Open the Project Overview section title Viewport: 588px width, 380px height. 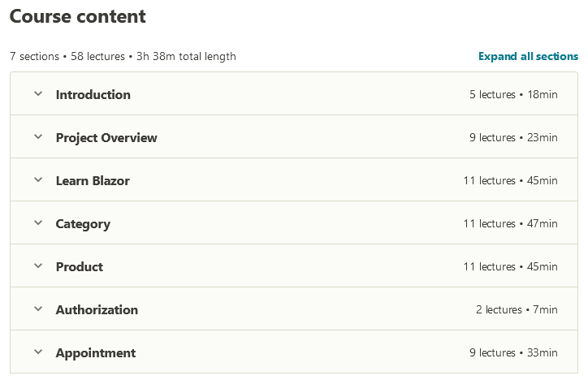point(106,138)
